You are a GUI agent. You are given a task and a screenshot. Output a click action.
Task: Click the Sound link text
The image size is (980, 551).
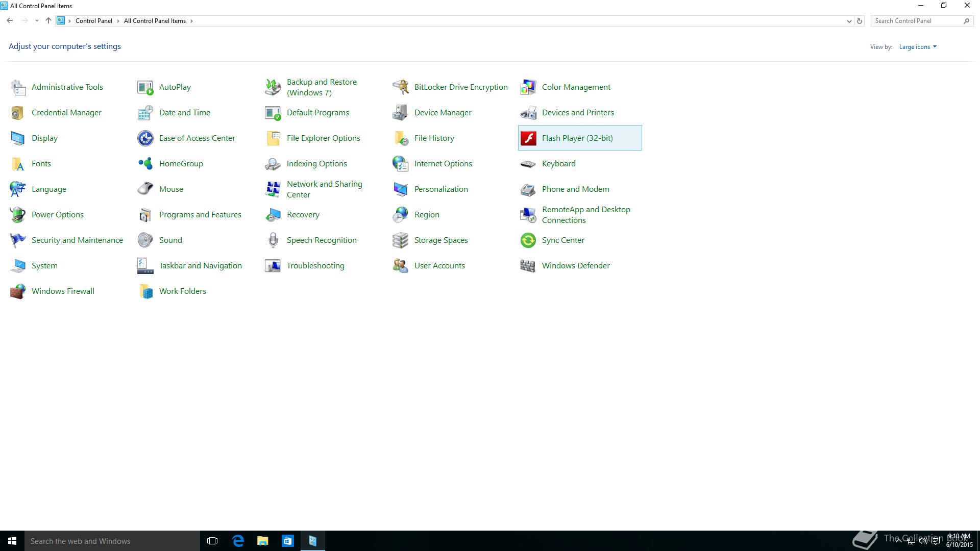coord(170,240)
